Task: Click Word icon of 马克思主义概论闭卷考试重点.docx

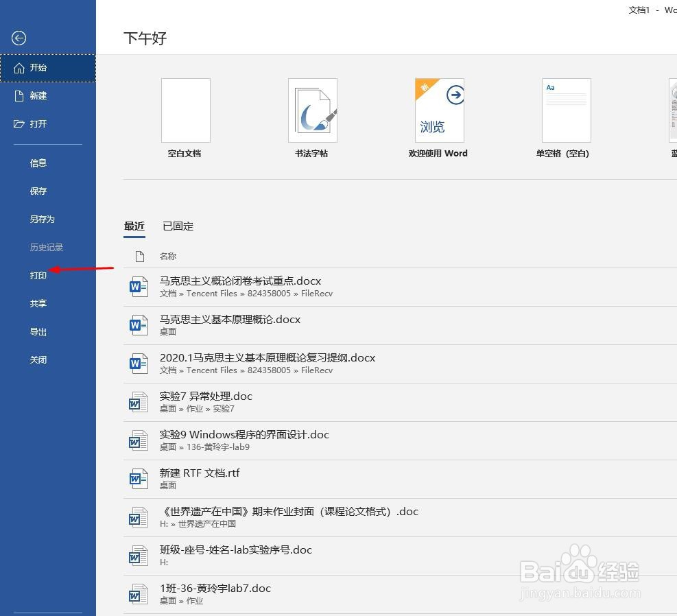Action: pos(139,287)
